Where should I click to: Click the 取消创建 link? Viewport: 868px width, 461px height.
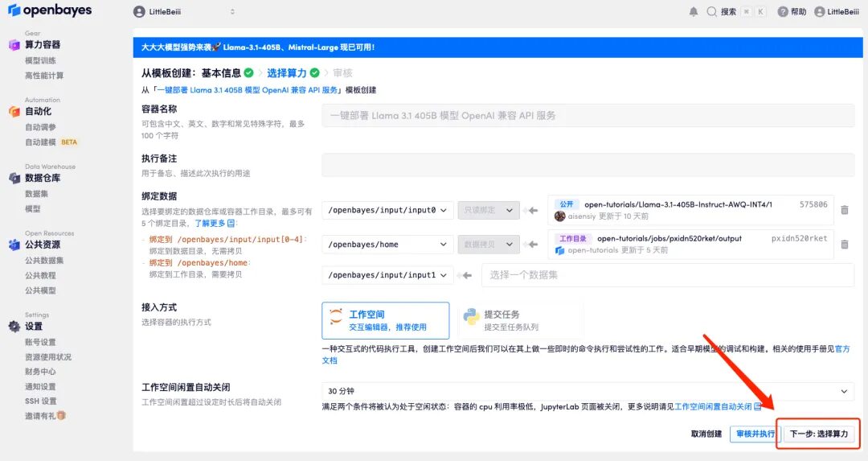click(706, 434)
